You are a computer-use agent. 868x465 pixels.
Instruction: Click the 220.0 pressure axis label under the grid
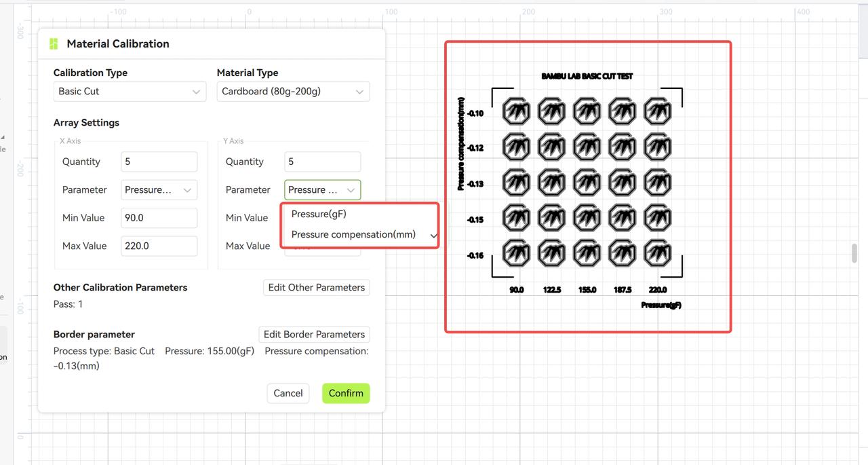tap(658, 290)
